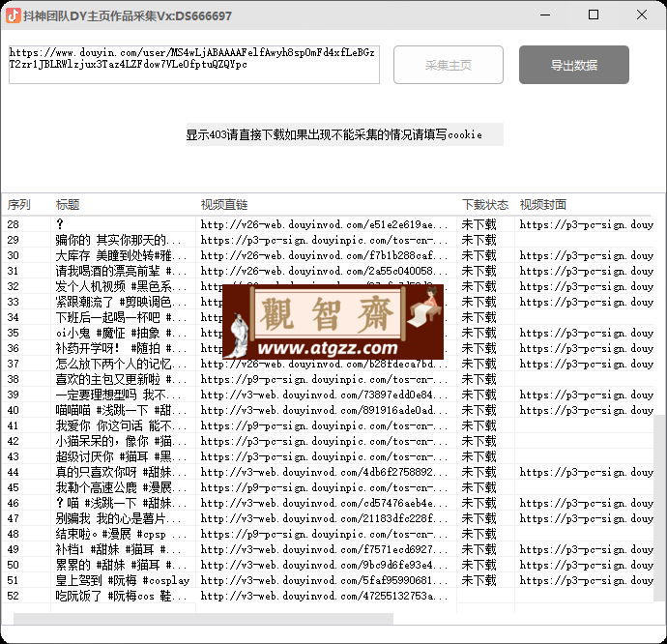Viewport: 667px width, 644px height.
Task: Select row titled 别骗我 我的心是薯片
Action: [328, 518]
